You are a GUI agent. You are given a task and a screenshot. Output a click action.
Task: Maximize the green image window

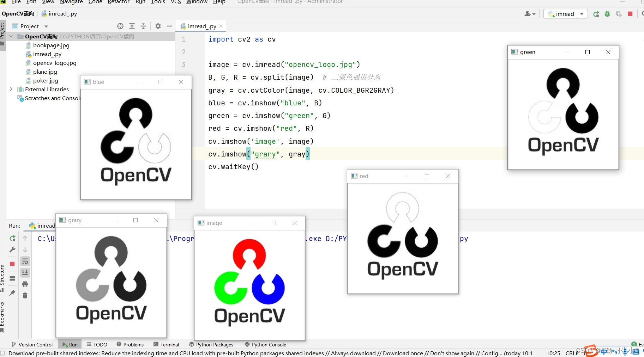(588, 52)
